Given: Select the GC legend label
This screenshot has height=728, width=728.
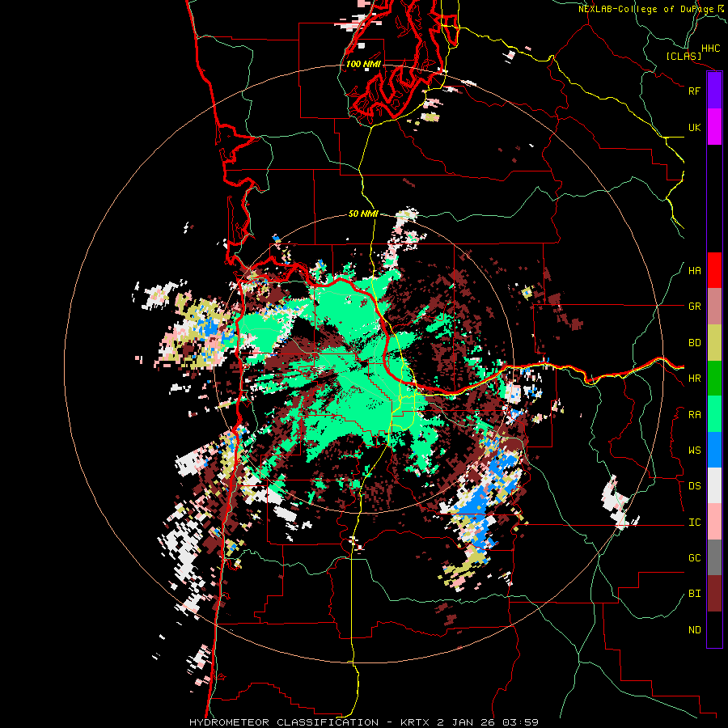Looking at the screenshot, I should coord(694,558).
